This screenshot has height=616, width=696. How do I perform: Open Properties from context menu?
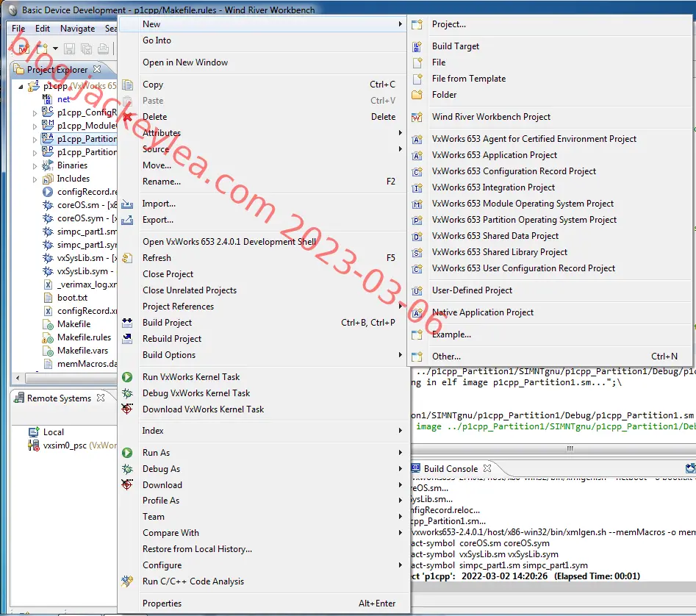[x=272, y=603]
